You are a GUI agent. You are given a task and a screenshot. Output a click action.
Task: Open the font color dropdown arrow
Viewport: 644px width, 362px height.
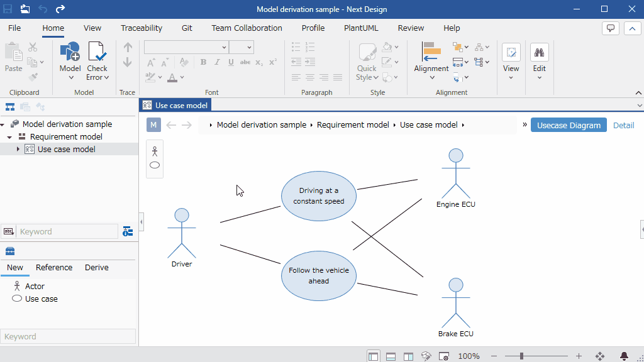click(182, 77)
